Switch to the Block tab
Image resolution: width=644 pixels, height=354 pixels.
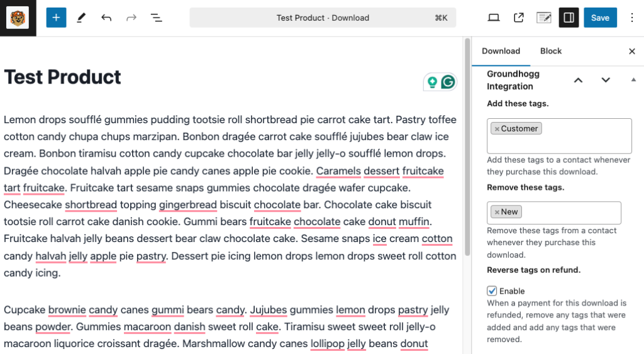click(x=551, y=51)
